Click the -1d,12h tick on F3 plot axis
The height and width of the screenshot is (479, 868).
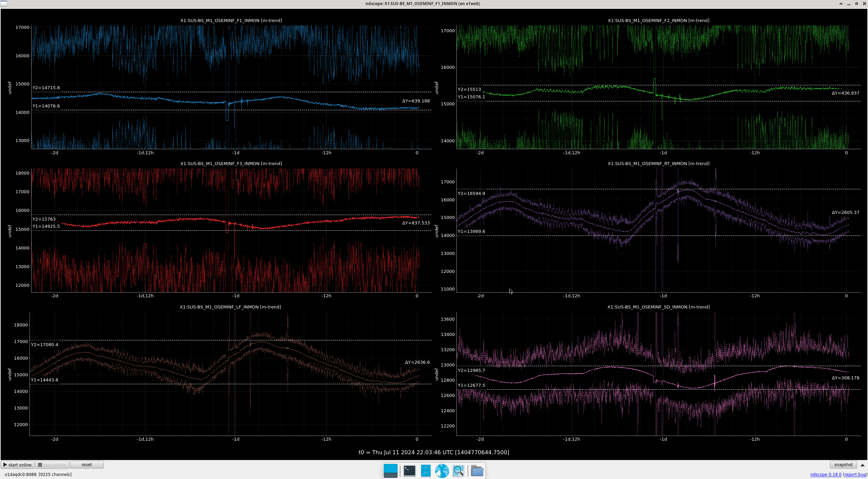pyautogui.click(x=145, y=296)
